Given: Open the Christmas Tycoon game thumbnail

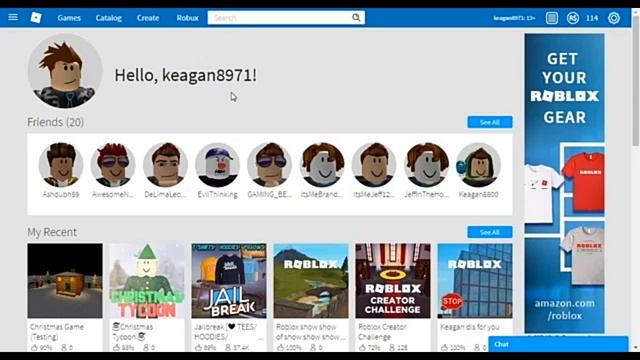Looking at the screenshot, I should coord(147,281).
